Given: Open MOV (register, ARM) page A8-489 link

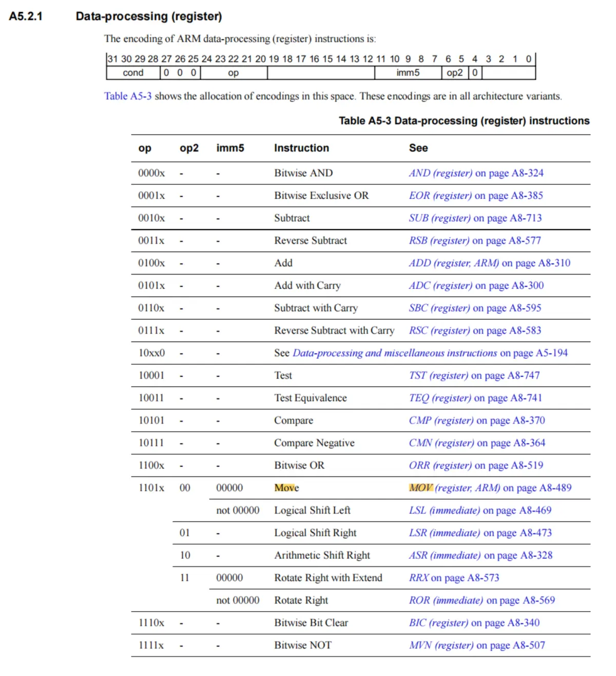Looking at the screenshot, I should point(490,489).
